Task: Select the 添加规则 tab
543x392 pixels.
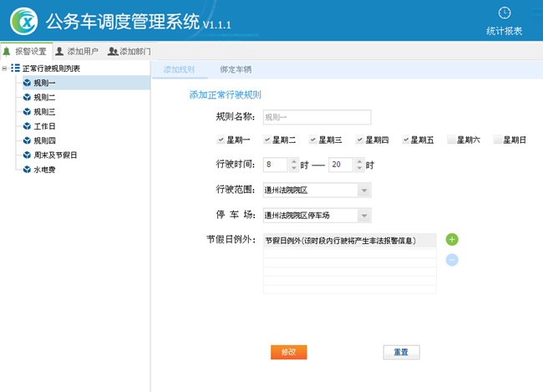Action: tap(179, 69)
